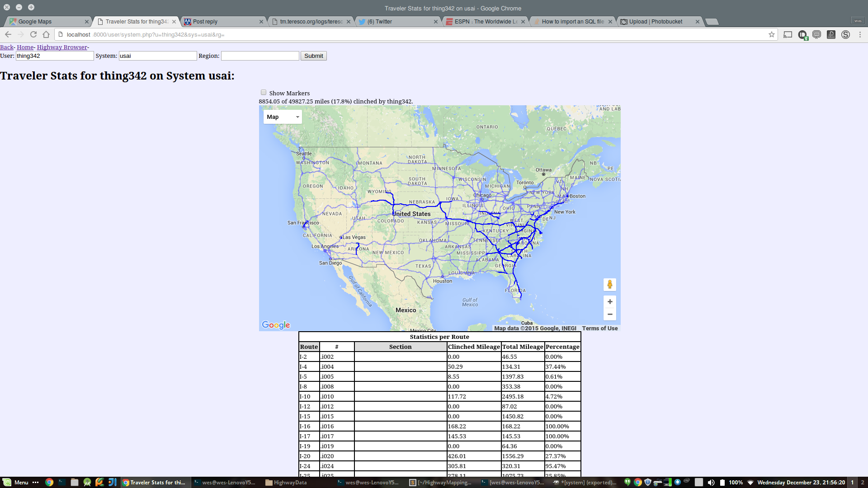Open the Google logo link on the map
This screenshot has height=488, width=868.
[x=276, y=325]
